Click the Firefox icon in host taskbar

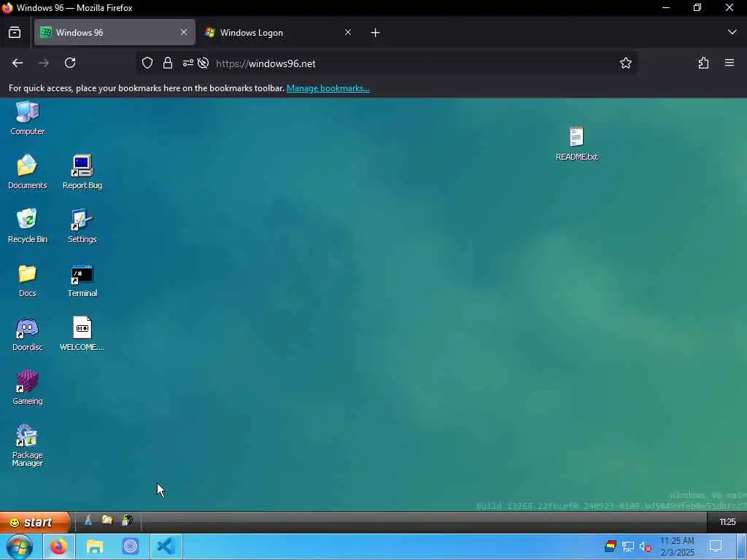[59, 547]
